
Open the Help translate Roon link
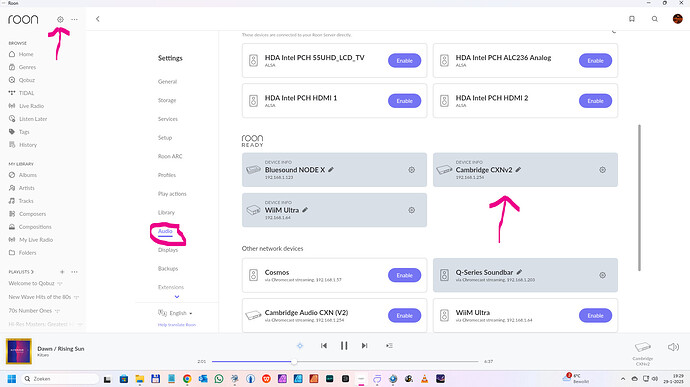click(177, 325)
